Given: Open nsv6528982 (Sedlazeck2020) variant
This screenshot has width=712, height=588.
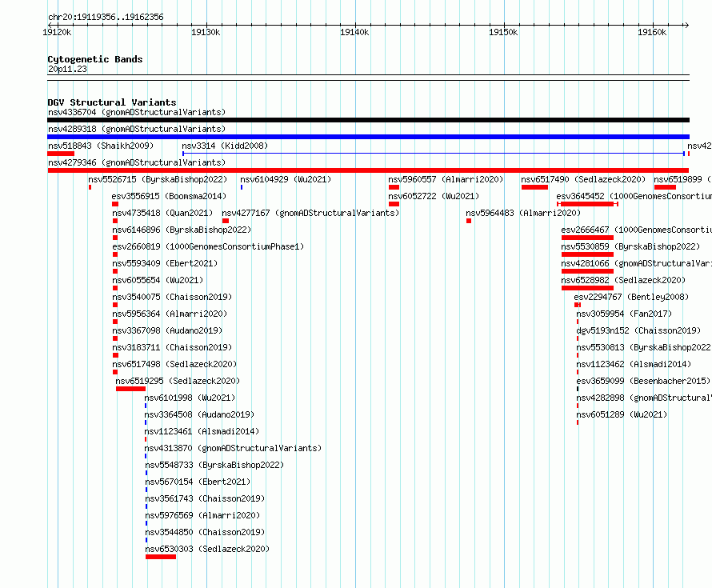Looking at the screenshot, I should [x=623, y=280].
